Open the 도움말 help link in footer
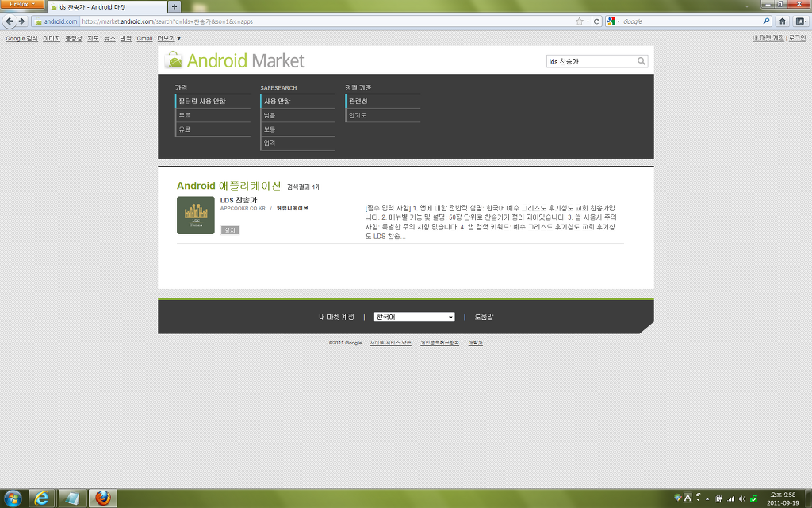 click(485, 317)
